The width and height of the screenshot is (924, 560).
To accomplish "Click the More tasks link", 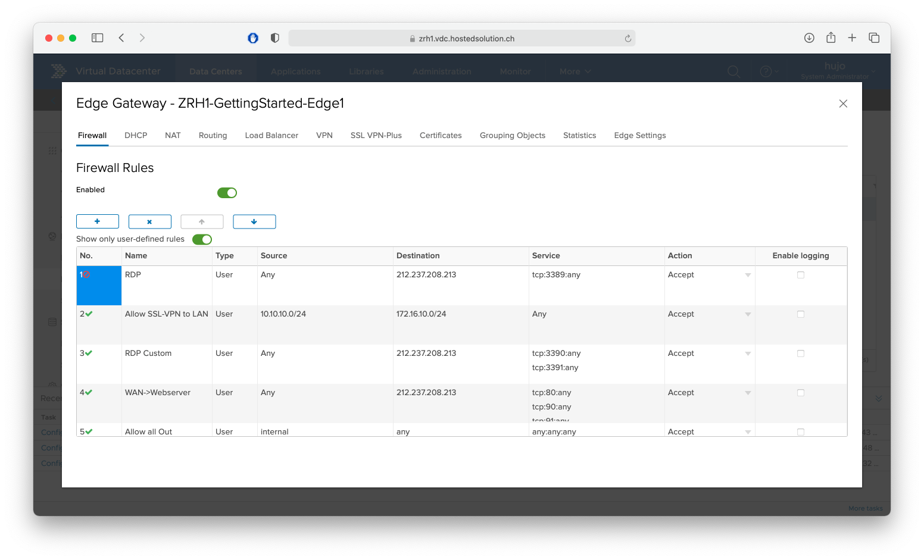I will click(x=866, y=508).
